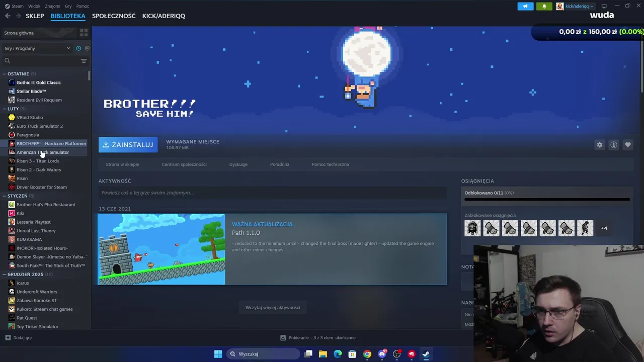Toggle the ready-to-play filter icon
Image resolution: width=644 pixels, height=362 pixels.
(x=87, y=48)
